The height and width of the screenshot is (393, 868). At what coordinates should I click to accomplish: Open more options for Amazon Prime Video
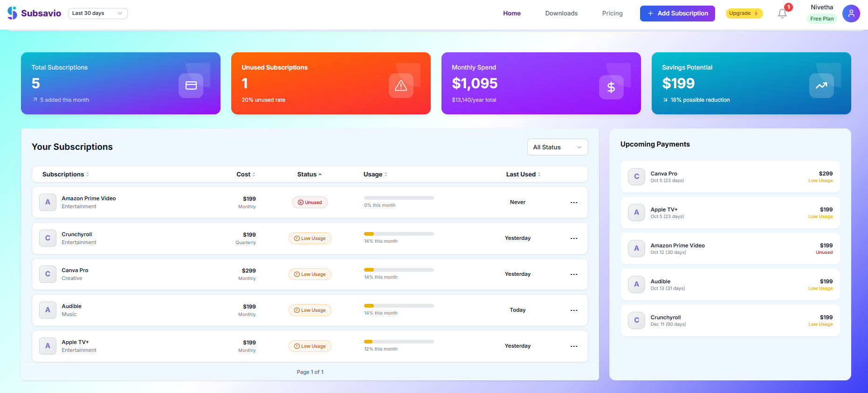(573, 203)
